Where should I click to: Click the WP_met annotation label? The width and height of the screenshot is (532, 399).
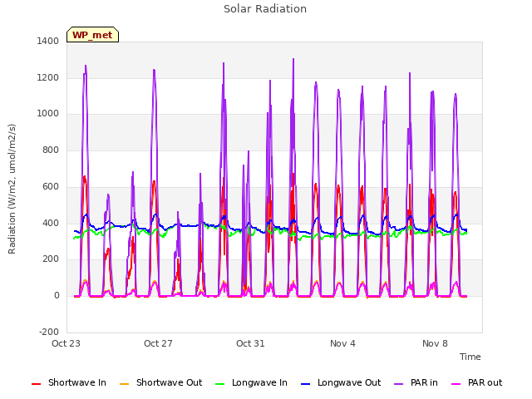[x=92, y=35]
